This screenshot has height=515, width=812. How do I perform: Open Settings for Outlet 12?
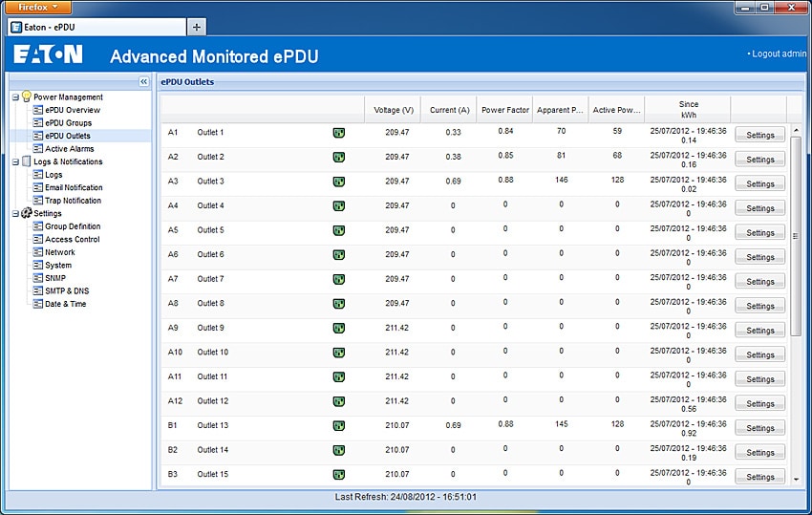[759, 403]
